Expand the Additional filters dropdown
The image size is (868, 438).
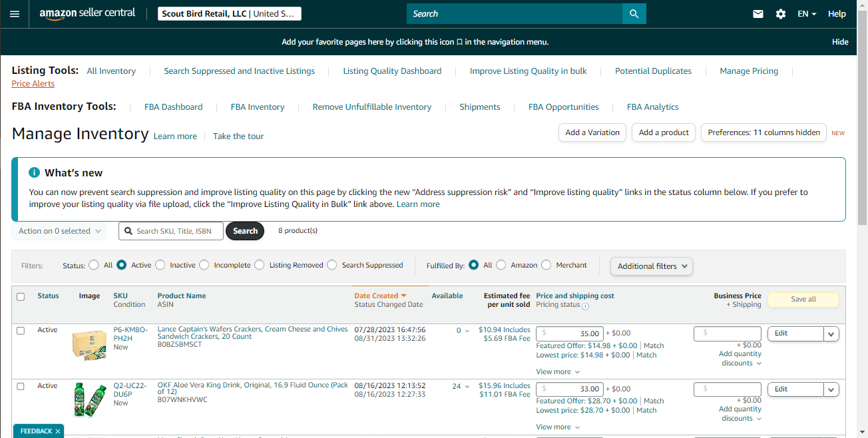pyautogui.click(x=652, y=266)
